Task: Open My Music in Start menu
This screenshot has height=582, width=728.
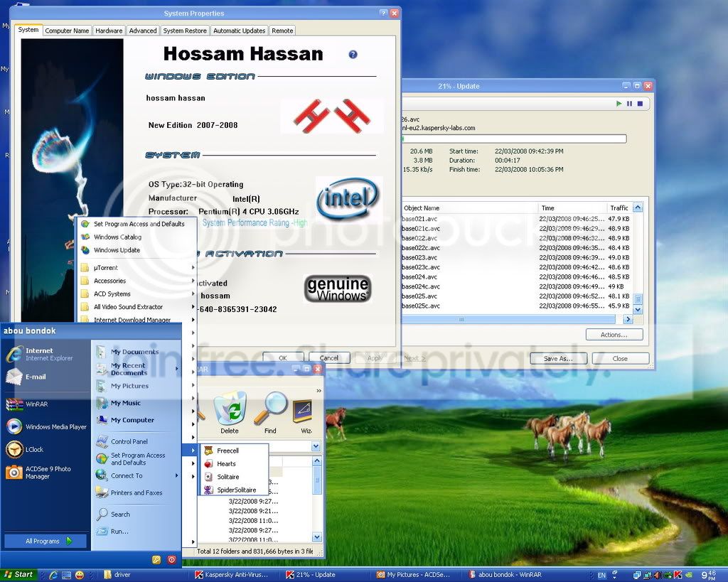Action: coord(125,403)
